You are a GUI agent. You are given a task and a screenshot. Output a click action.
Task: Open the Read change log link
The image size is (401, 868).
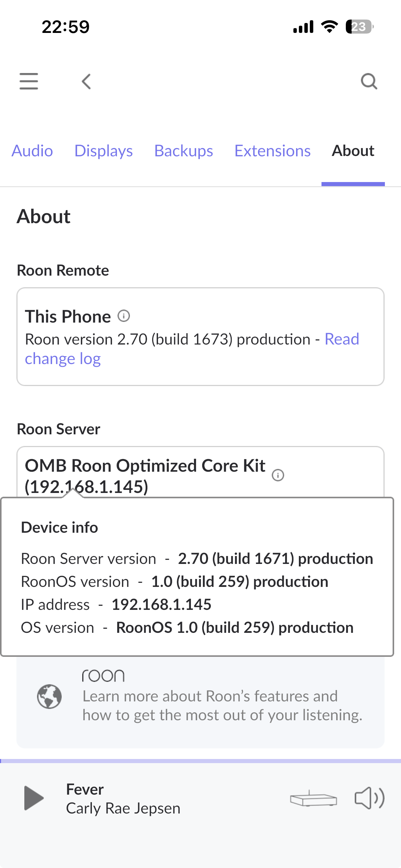[x=192, y=349]
